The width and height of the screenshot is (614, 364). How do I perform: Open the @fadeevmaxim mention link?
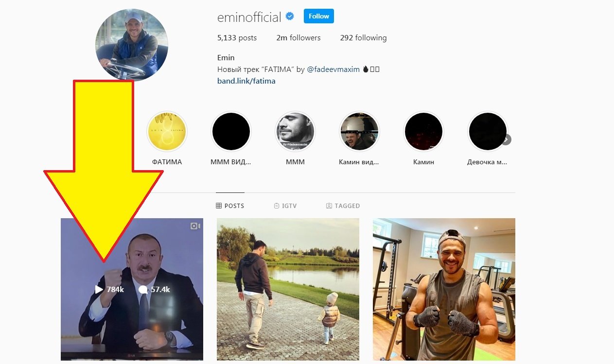333,69
